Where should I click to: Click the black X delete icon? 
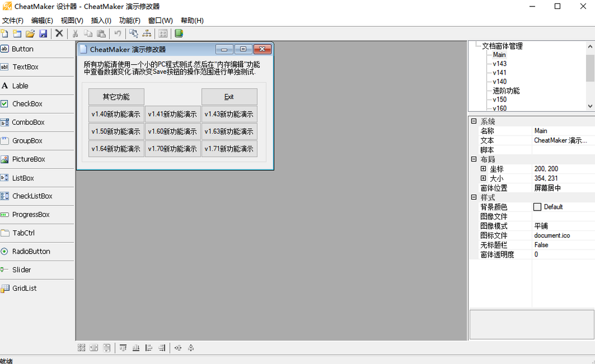59,33
